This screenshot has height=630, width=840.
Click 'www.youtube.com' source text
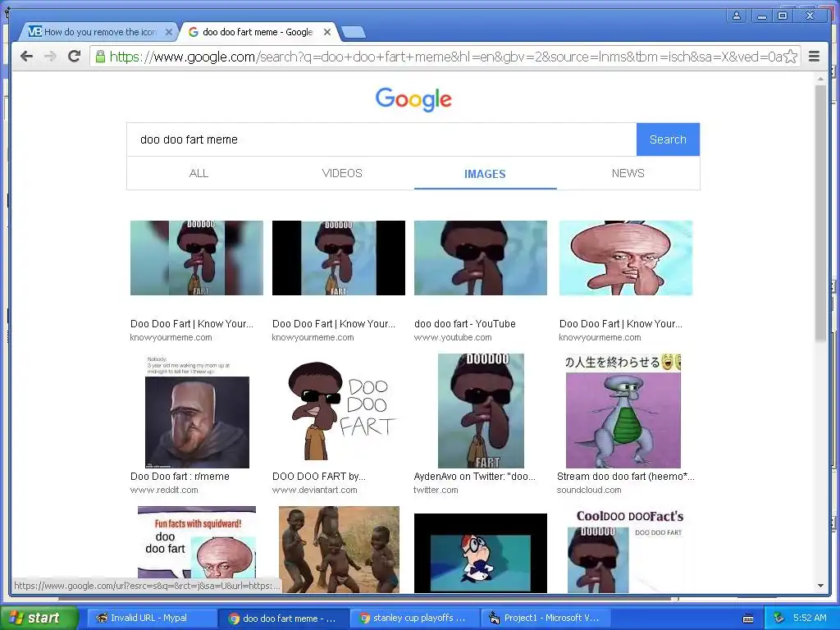[x=453, y=337]
